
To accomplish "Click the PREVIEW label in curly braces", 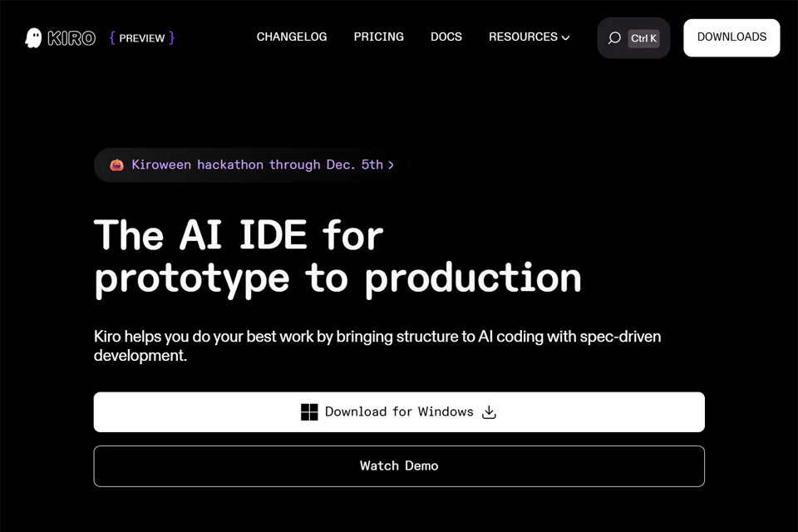I will tap(142, 38).
